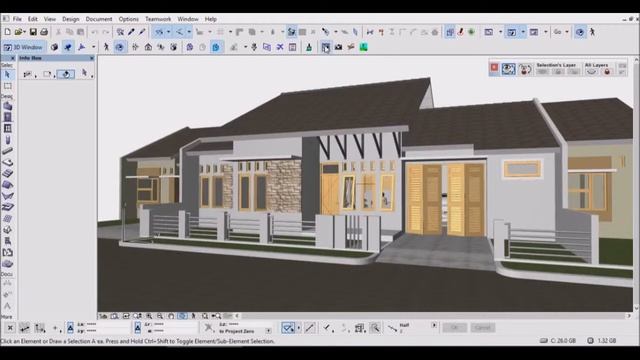Click the camera icon in toolbar

[x=338, y=47]
